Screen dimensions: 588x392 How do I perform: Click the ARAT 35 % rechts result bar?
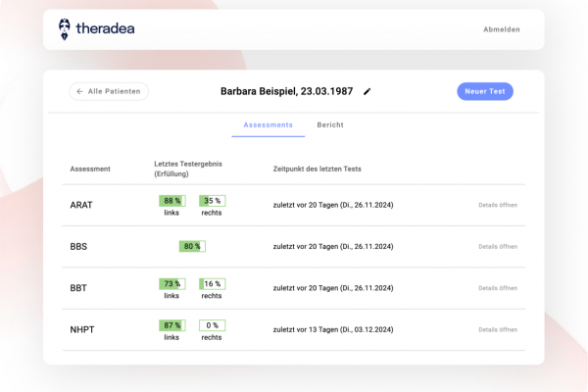pos(212,200)
